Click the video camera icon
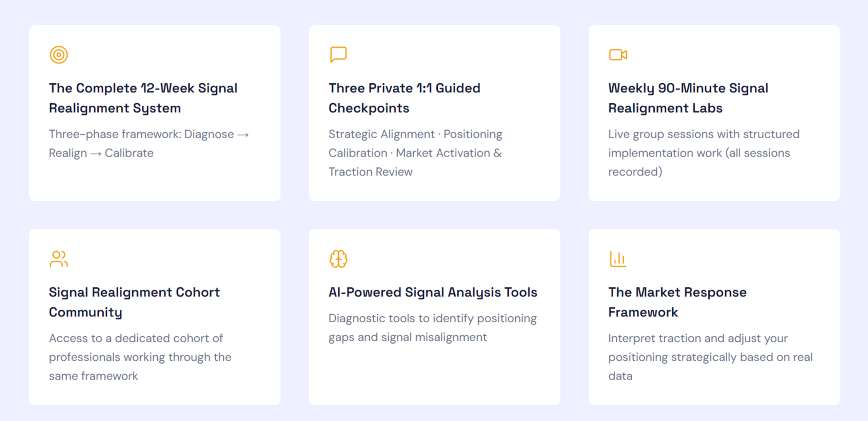Image resolution: width=868 pixels, height=421 pixels. point(618,55)
